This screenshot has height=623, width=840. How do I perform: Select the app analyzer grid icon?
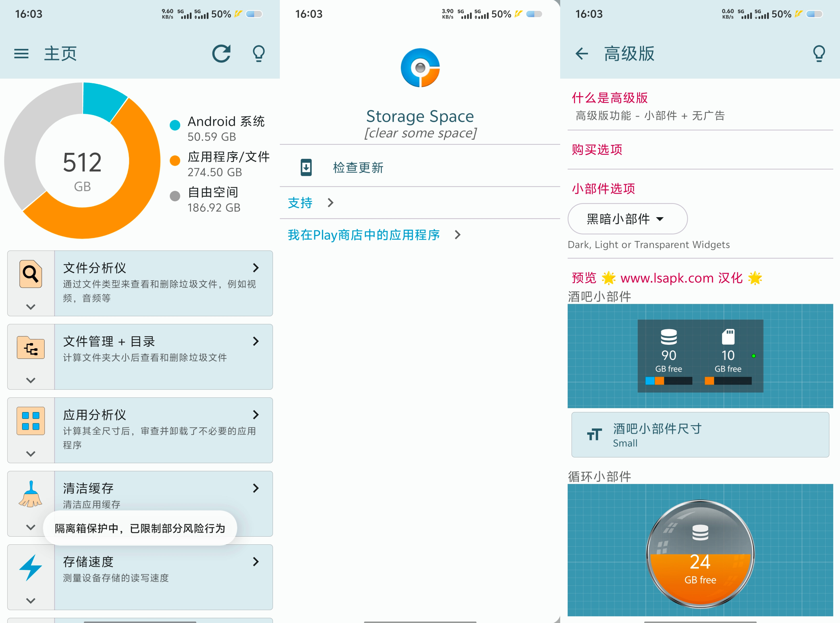[x=30, y=421]
